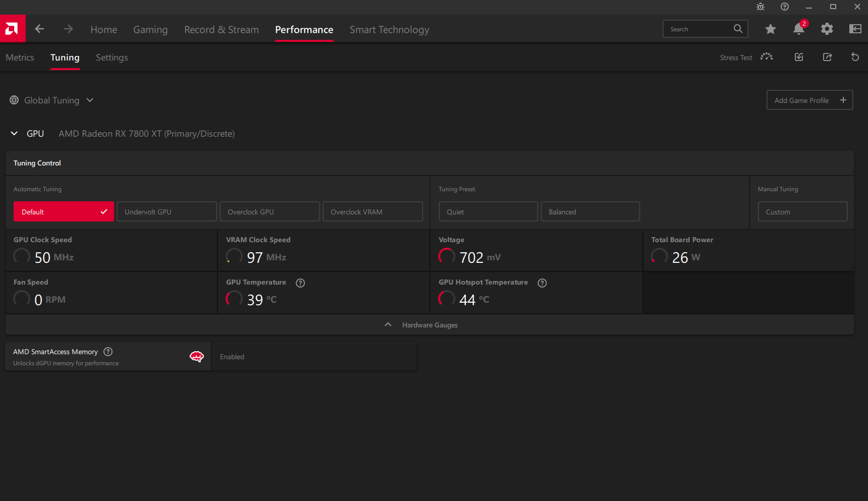This screenshot has height=501, width=868.
Task: Open GPU Temperature help icon
Action: [x=300, y=283]
